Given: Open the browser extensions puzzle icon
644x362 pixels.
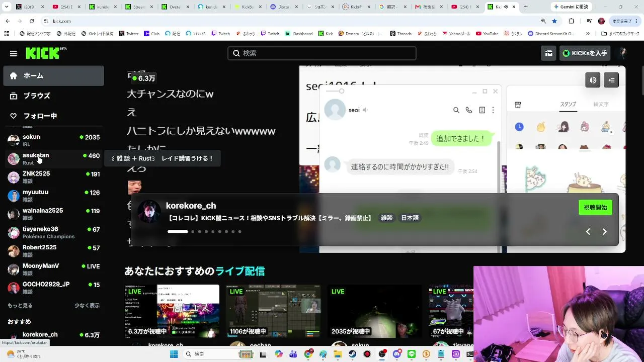Looking at the screenshot, I should pos(571,21).
